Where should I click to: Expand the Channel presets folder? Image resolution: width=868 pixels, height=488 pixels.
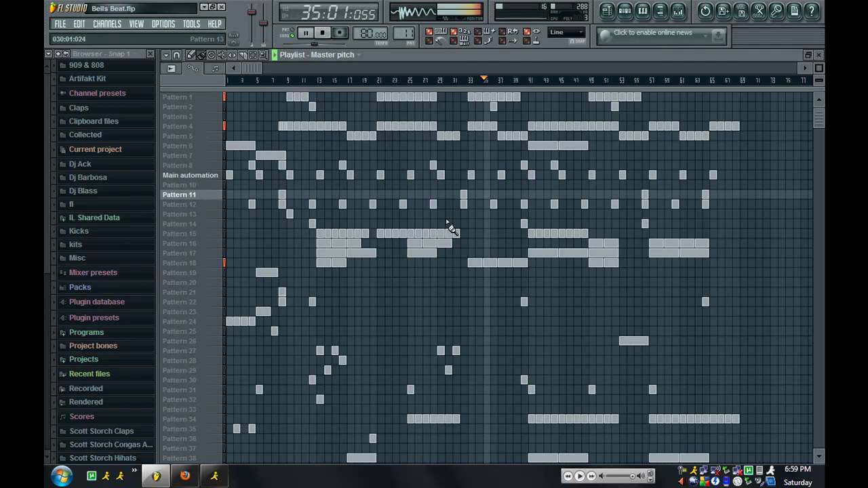coord(97,93)
